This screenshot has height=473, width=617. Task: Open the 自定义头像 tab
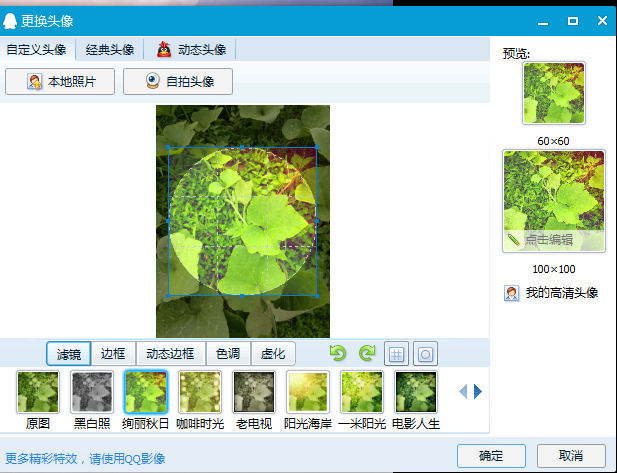pos(36,50)
